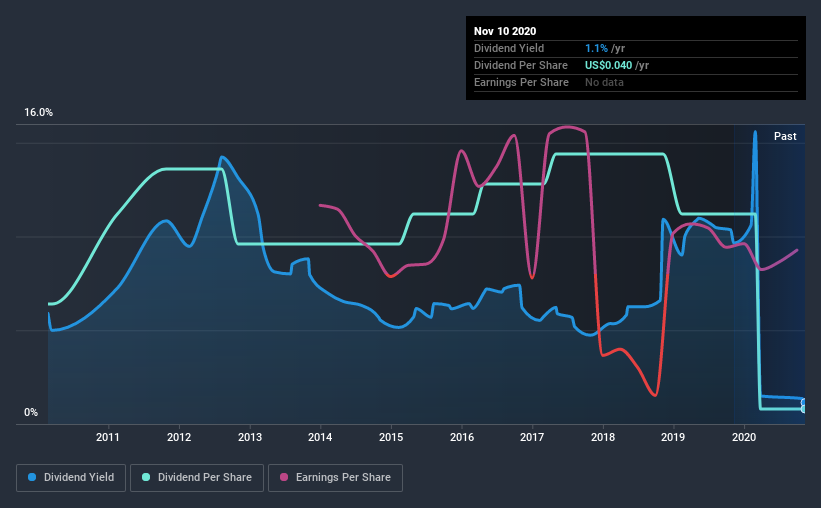
Task: Click the 2020 label on the time axis
Action: point(744,437)
